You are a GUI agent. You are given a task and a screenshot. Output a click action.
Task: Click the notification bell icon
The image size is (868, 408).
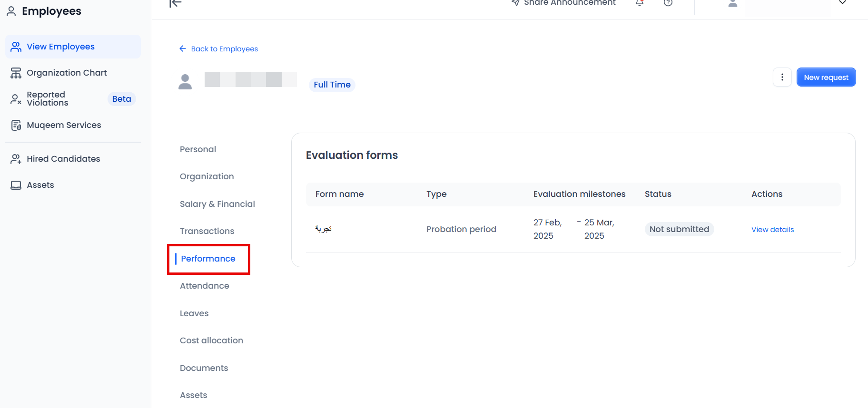(640, 3)
